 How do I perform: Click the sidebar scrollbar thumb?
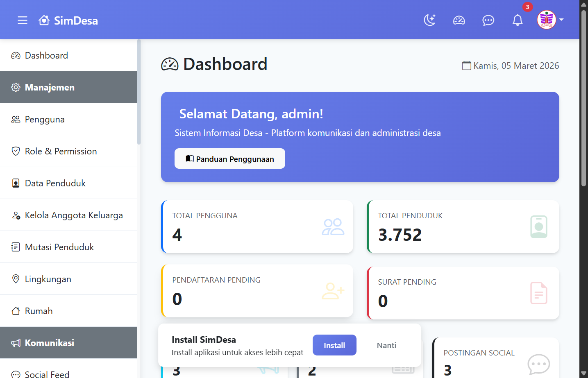(139, 92)
